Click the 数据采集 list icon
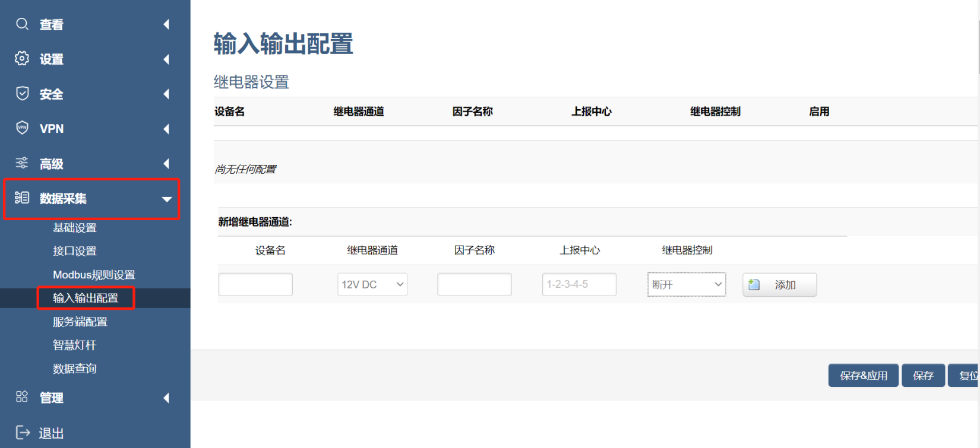 click(22, 198)
